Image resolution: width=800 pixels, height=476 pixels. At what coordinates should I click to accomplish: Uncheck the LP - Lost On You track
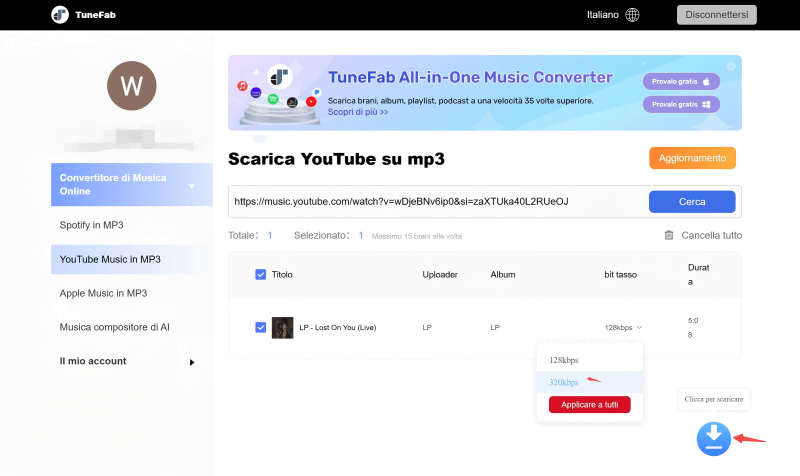click(x=261, y=327)
